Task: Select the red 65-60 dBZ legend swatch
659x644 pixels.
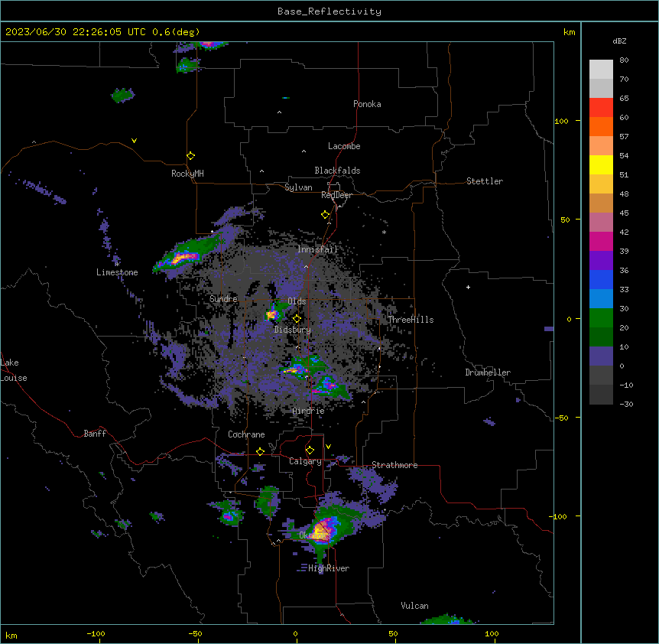Action: tap(601, 107)
